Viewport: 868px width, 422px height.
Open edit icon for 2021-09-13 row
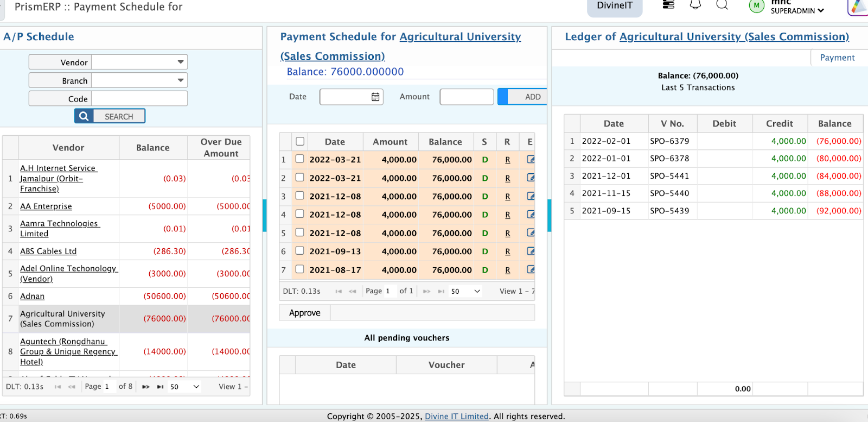coord(531,251)
